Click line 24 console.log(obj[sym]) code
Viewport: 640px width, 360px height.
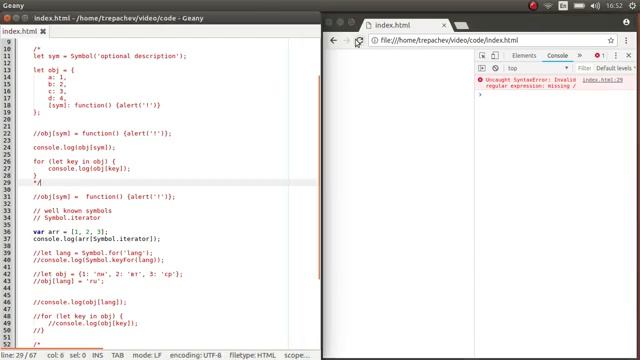74,147
